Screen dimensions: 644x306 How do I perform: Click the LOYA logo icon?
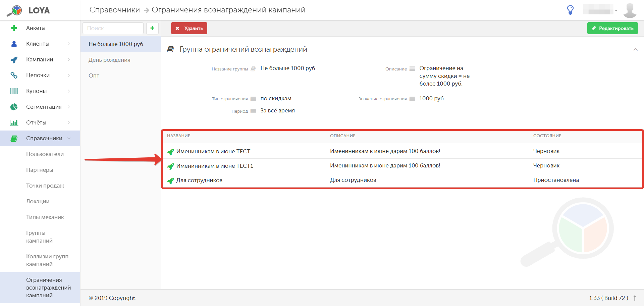[14, 10]
